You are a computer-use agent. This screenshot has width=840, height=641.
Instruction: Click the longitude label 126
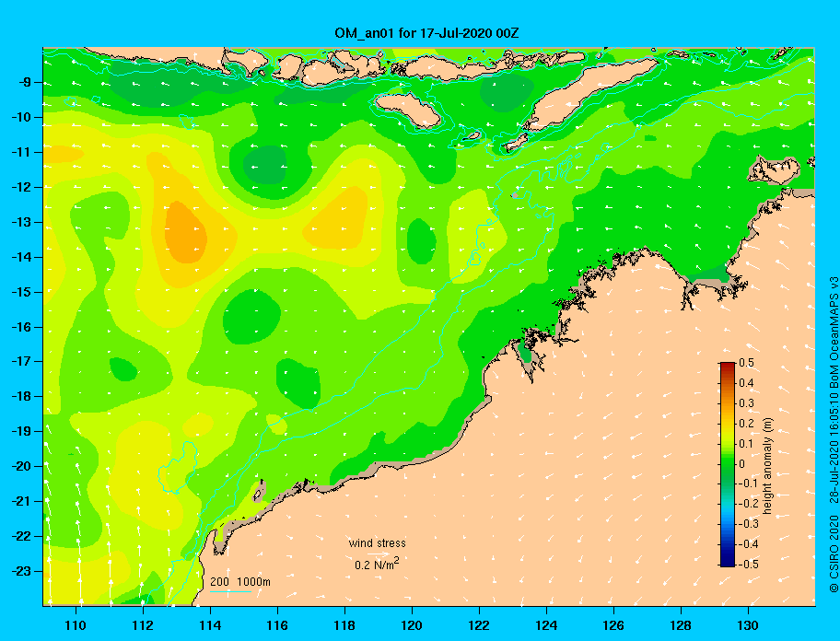[613, 625]
